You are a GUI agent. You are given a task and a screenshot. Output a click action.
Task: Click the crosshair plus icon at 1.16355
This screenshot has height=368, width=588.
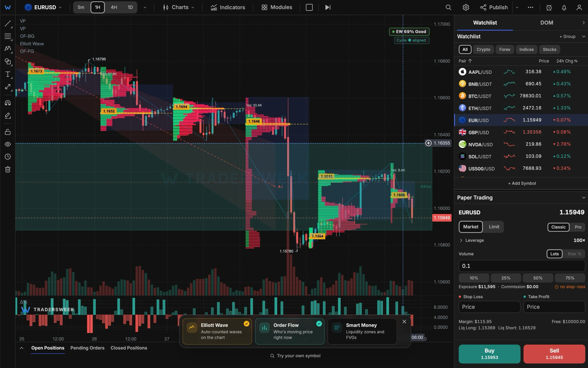pyautogui.click(x=428, y=143)
